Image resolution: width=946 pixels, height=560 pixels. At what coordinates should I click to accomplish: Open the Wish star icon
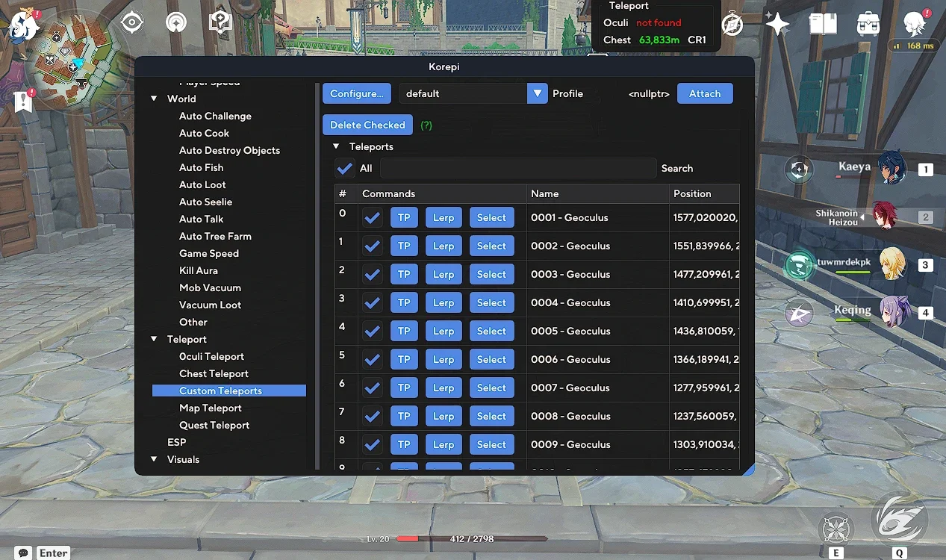(x=777, y=24)
